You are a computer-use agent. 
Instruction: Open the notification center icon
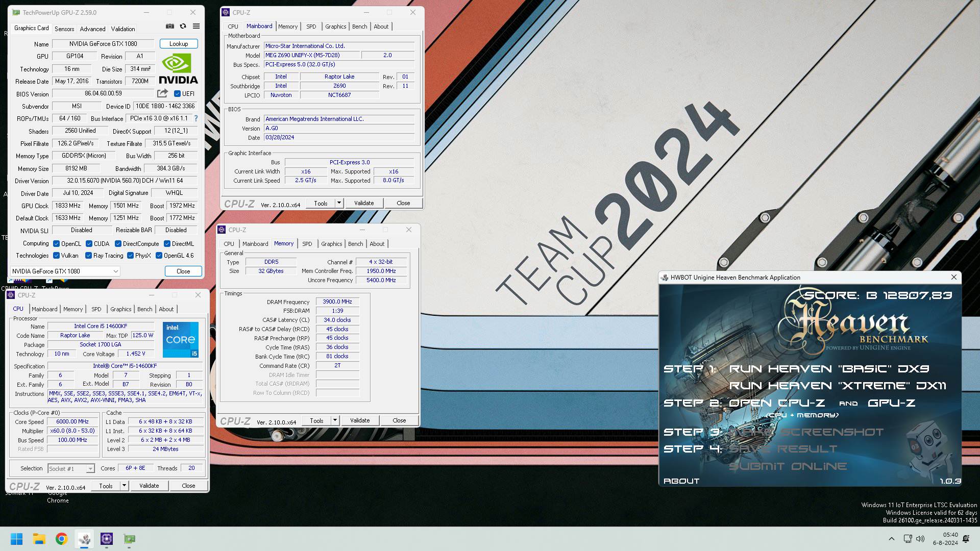click(x=966, y=539)
